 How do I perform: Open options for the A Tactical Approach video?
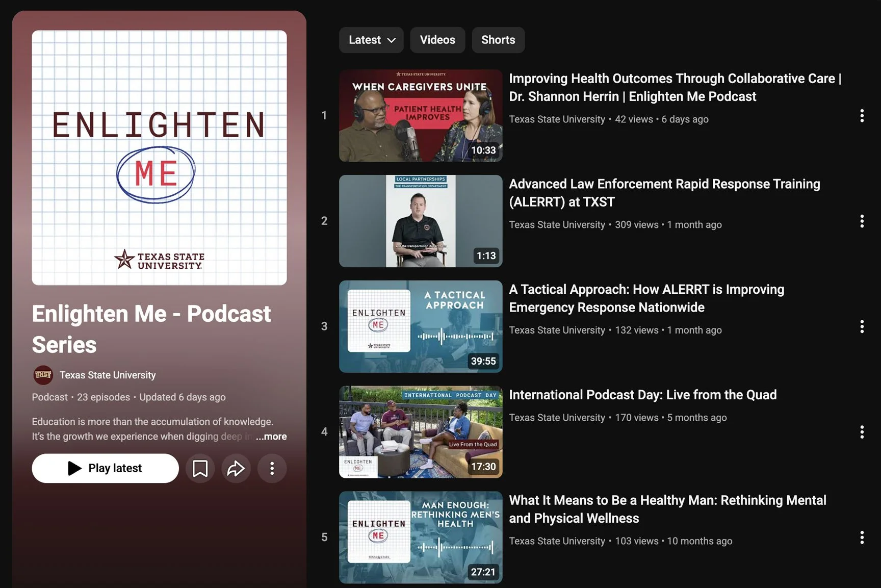point(862,327)
